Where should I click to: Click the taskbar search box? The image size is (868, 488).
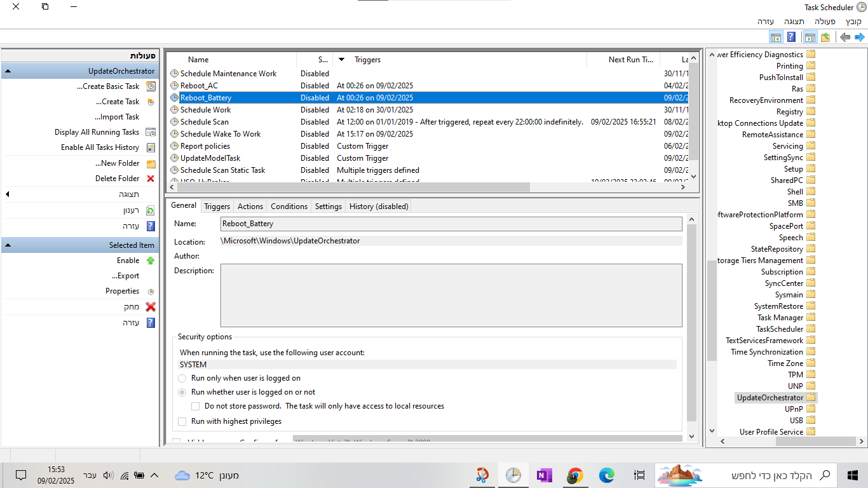click(x=745, y=475)
